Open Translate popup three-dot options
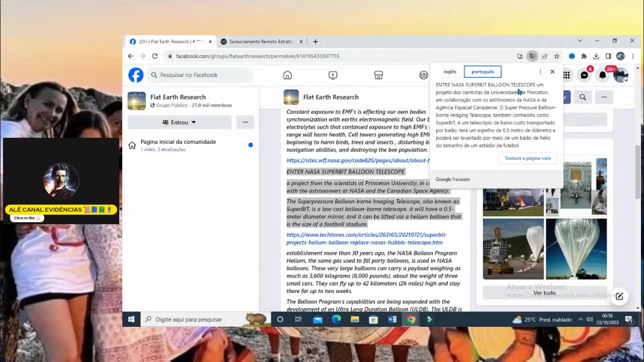Screen dimensions: 644x362 [540, 72]
